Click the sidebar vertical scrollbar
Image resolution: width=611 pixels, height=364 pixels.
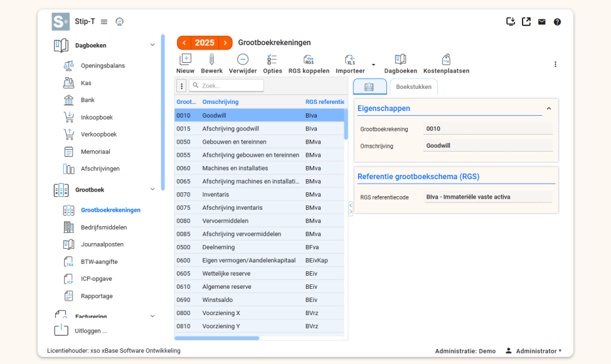click(163, 113)
